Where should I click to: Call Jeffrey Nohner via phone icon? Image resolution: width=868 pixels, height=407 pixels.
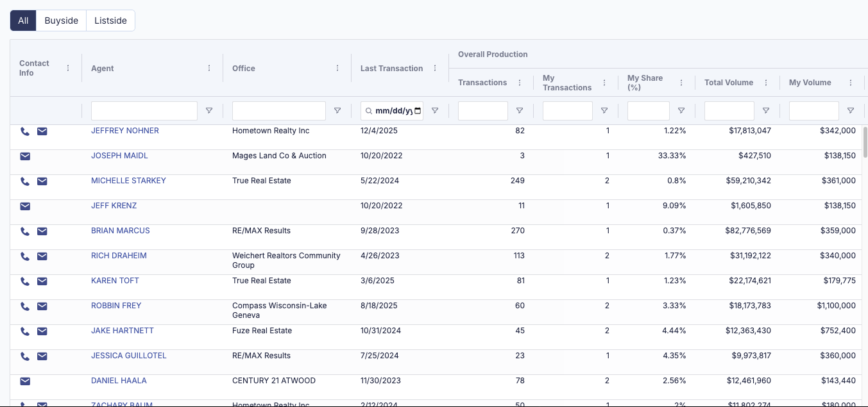tap(25, 131)
